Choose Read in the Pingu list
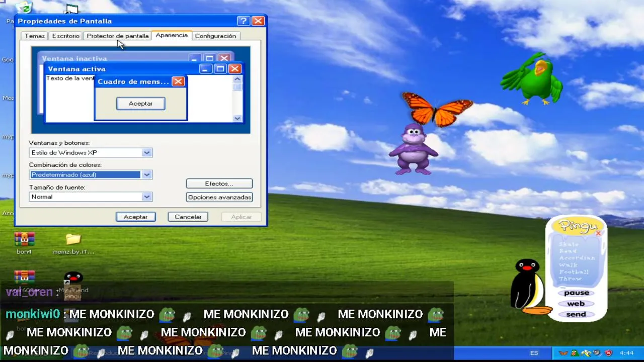Viewport: 644px width, 362px height. click(568, 251)
